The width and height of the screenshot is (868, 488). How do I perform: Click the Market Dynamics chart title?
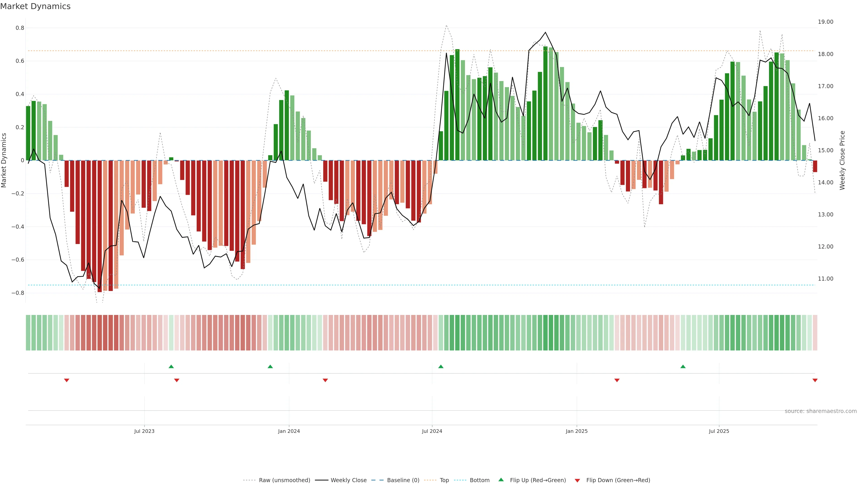35,6
